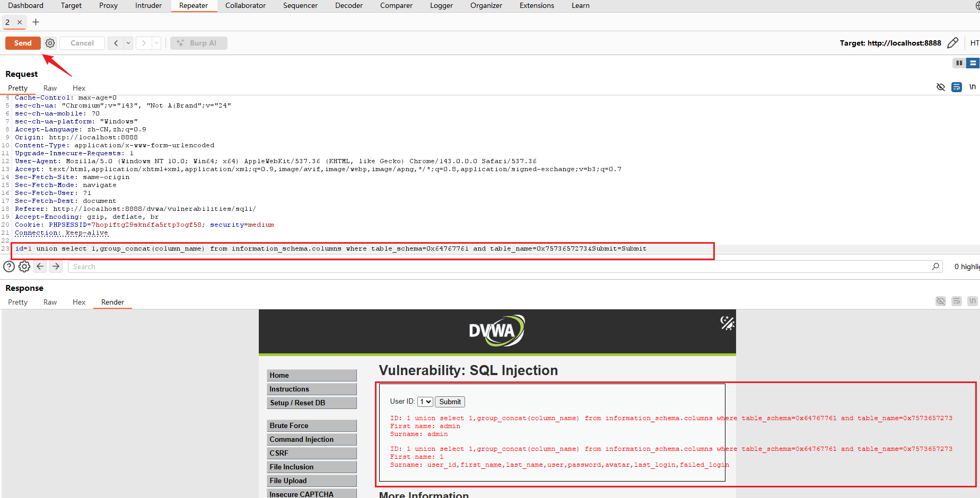Screen dimensions: 980x498
Task: Open the Organizer tab
Action: point(486,5)
